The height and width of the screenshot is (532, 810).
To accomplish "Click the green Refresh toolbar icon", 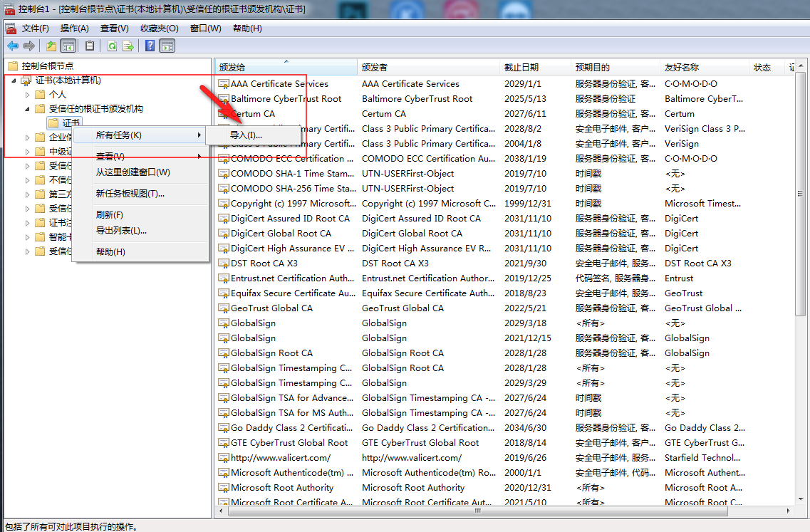I will point(112,46).
